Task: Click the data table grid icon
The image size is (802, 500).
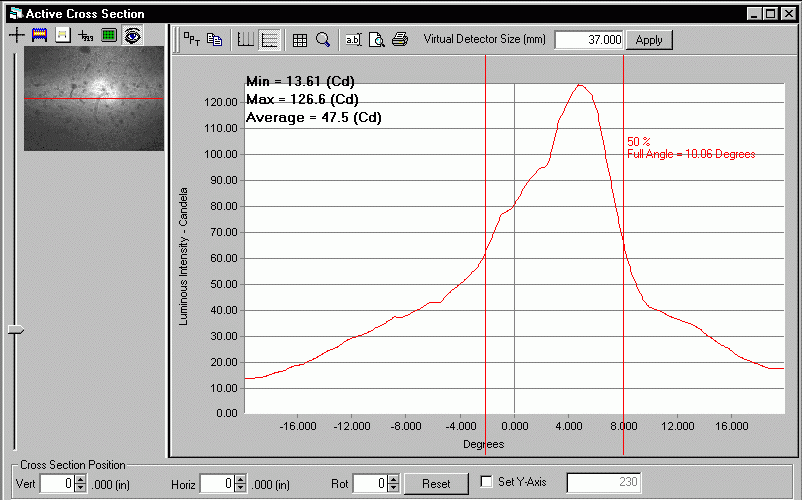Action: tap(300, 40)
